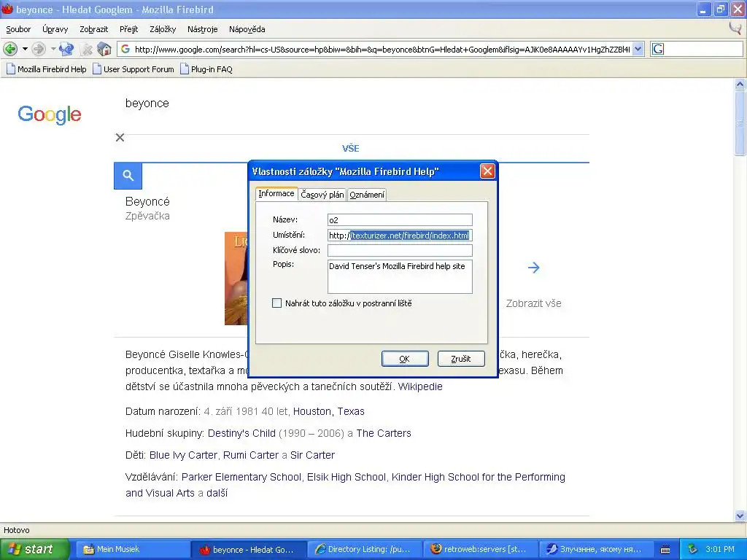Open the Nápověda menu
Image resolution: width=747 pixels, height=560 pixels.
tap(247, 29)
